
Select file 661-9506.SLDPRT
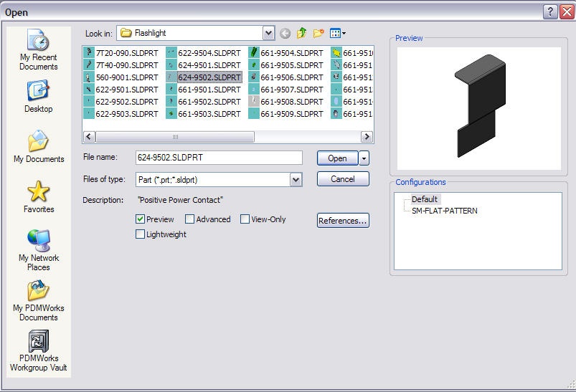(286, 77)
